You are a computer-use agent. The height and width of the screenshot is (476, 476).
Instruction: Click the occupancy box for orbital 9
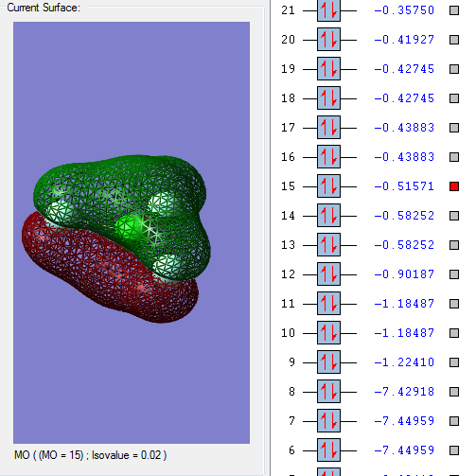click(x=328, y=362)
